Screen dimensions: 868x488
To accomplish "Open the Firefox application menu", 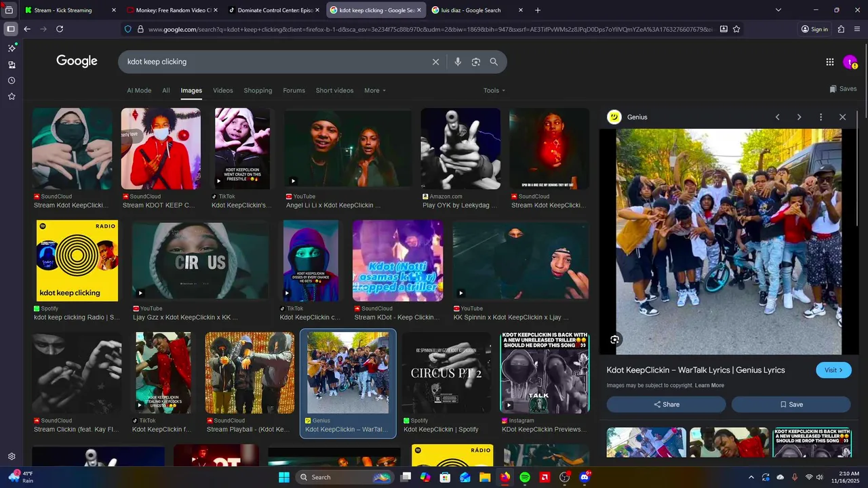I will (x=857, y=29).
